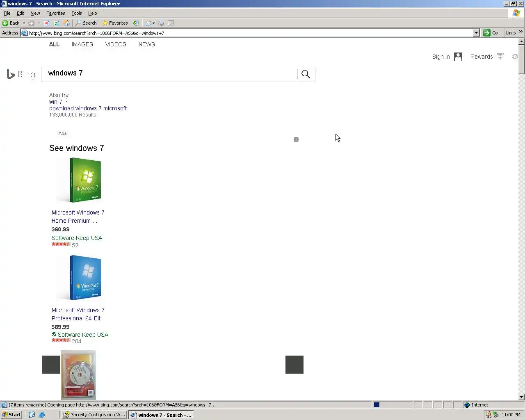Open the File menu
525x420 pixels.
pos(7,13)
